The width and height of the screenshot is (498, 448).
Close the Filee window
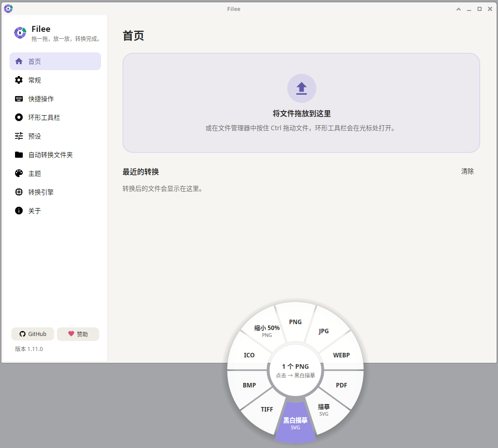[x=490, y=9]
